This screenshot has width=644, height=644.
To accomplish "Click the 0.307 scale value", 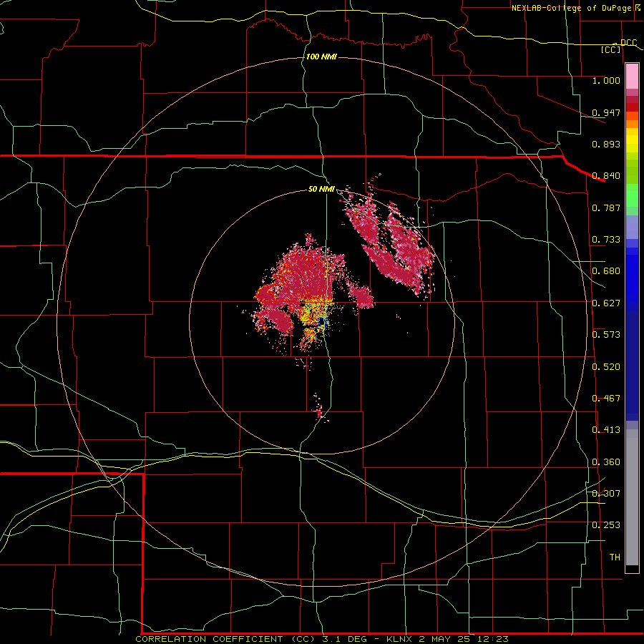I will click(x=606, y=494).
